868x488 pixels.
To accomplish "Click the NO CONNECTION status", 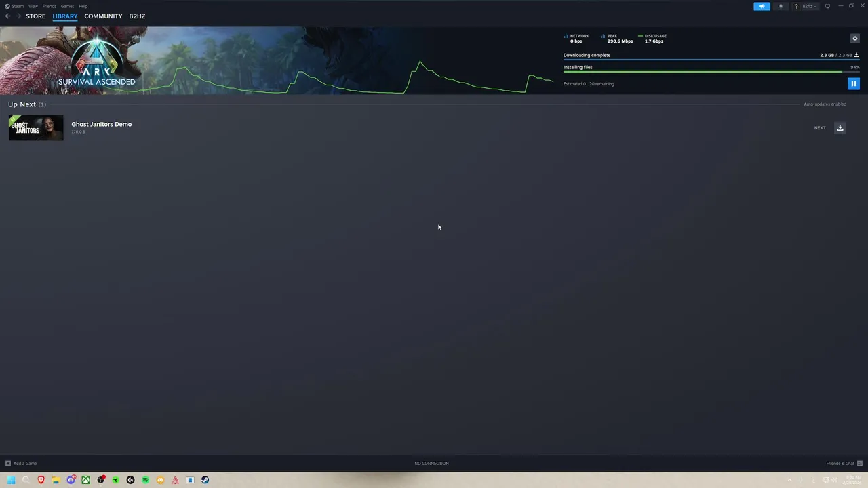I will click(431, 464).
